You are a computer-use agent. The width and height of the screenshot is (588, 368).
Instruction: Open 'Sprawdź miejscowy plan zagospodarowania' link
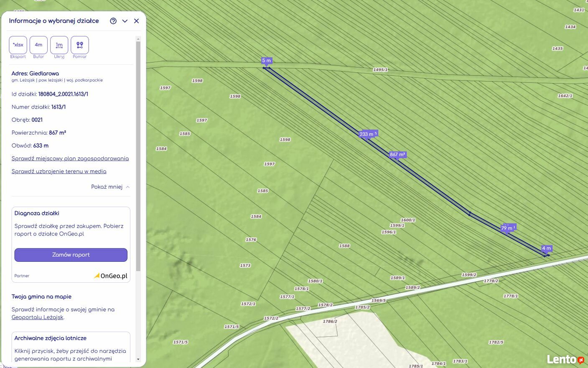click(70, 158)
